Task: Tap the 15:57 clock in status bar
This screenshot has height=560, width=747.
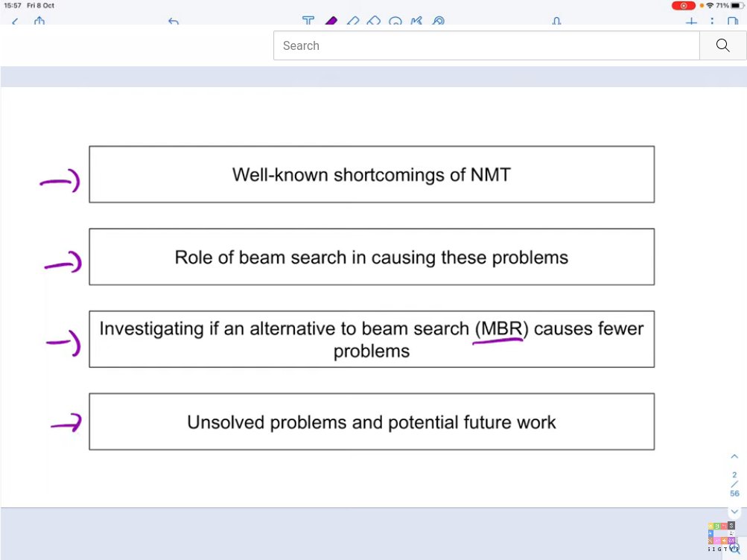Action: pyautogui.click(x=13, y=6)
